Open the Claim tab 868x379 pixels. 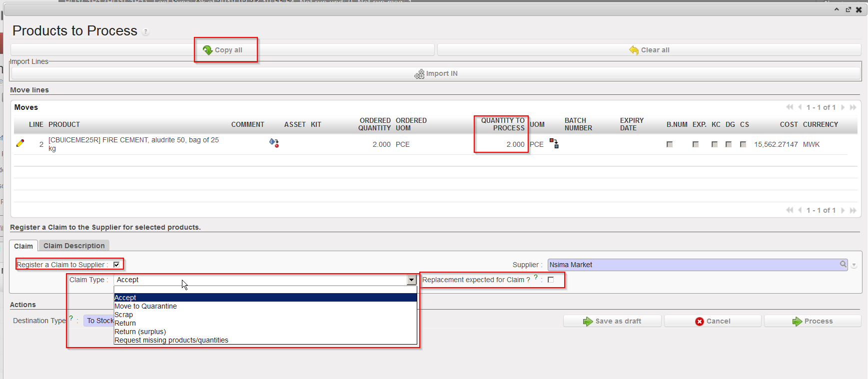[x=23, y=246]
